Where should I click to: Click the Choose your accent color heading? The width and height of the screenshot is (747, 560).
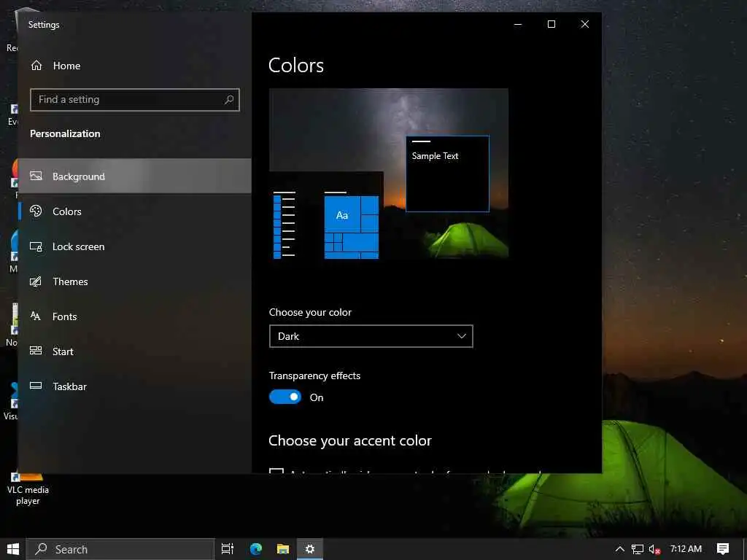coord(349,440)
